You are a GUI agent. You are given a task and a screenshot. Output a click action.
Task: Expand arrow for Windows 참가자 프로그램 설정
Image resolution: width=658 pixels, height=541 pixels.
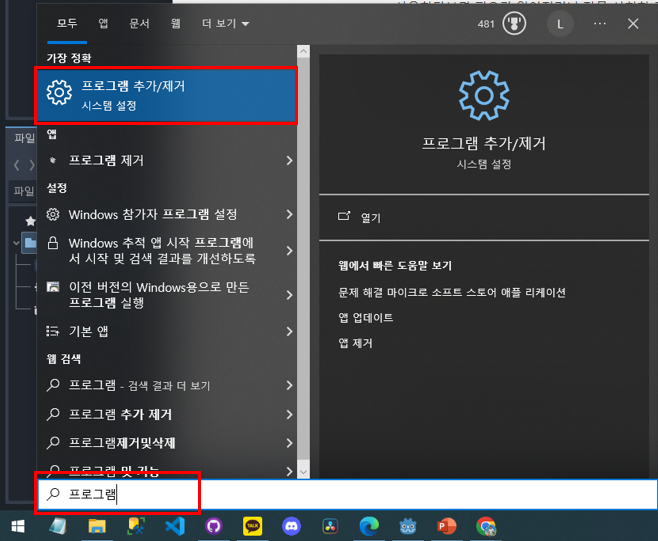pos(289,214)
